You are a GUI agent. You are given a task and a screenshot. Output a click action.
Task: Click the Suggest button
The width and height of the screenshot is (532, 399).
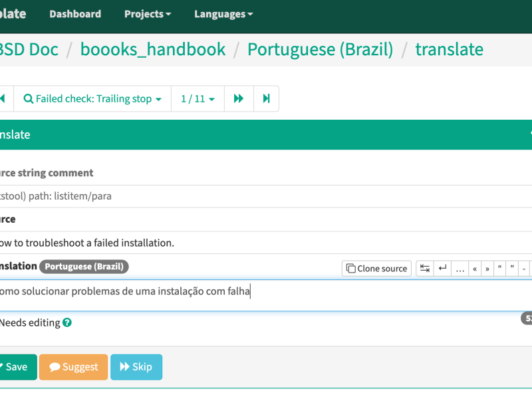[x=74, y=367]
